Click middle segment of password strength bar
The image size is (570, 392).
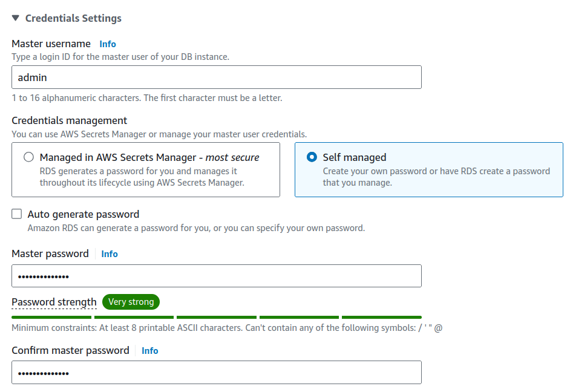[216, 317]
